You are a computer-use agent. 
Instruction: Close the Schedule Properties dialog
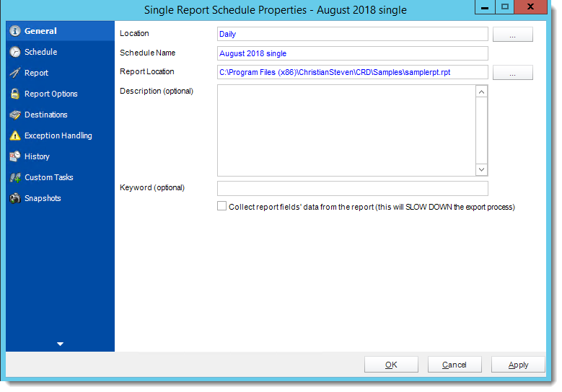530,6
